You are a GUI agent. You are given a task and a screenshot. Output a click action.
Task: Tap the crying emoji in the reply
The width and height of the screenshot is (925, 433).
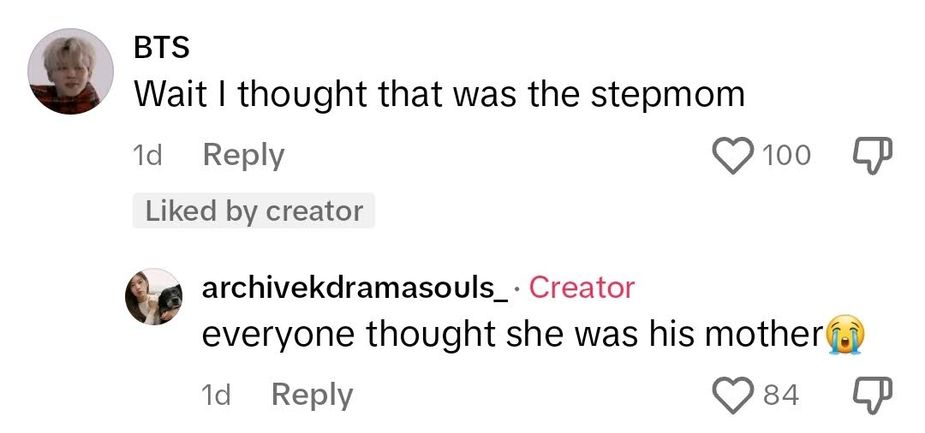click(x=843, y=336)
